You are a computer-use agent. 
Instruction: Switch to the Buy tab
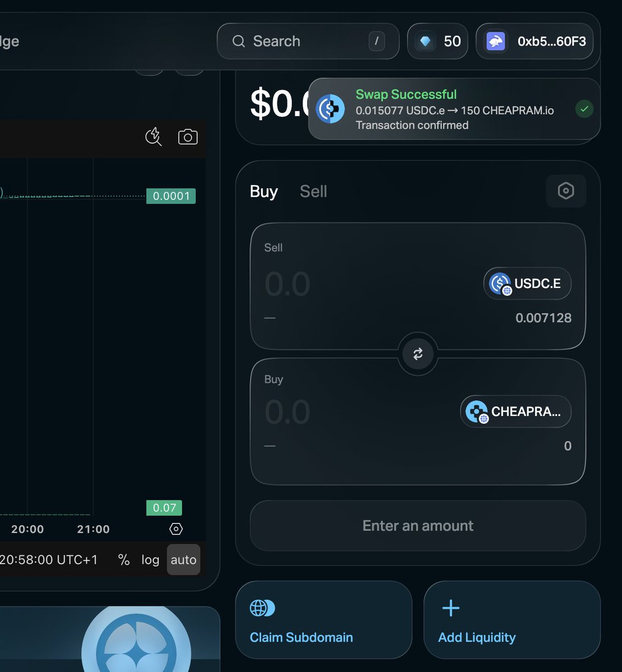[264, 192]
